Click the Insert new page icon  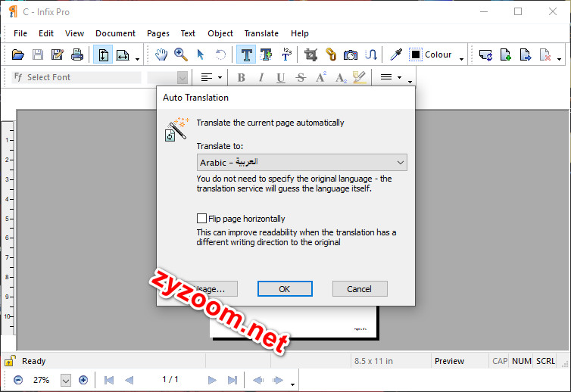point(505,55)
